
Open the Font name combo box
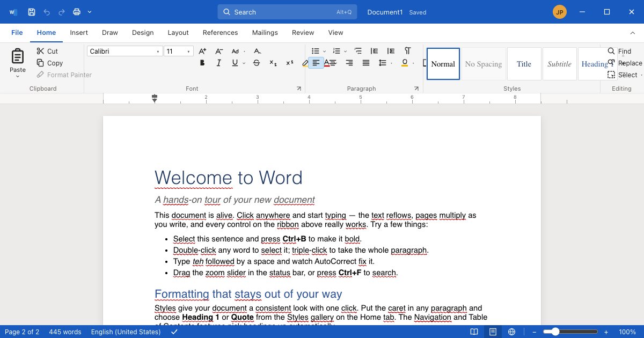pyautogui.click(x=125, y=51)
